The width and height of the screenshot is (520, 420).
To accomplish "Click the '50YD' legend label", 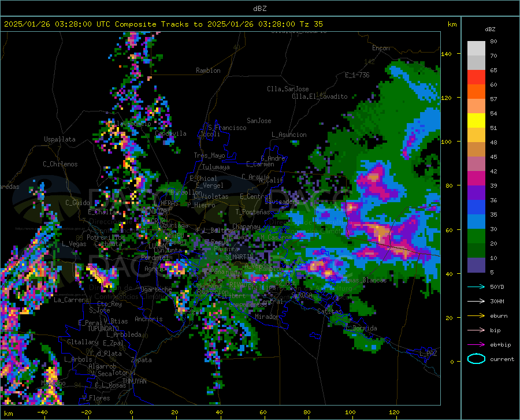I will pyautogui.click(x=497, y=287).
